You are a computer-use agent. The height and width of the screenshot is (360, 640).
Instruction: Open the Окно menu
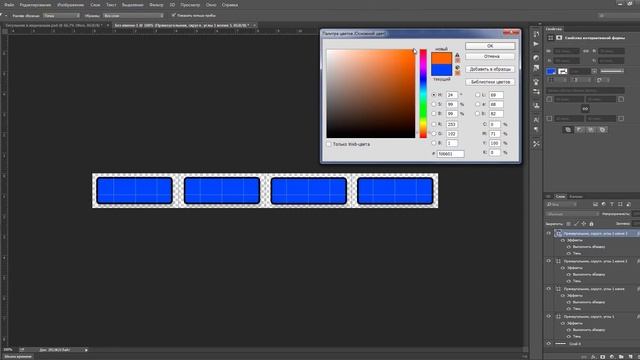tap(211, 5)
